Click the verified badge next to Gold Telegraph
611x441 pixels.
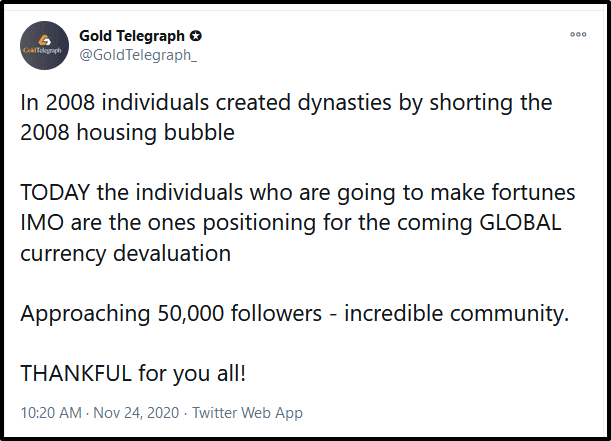tap(196, 36)
